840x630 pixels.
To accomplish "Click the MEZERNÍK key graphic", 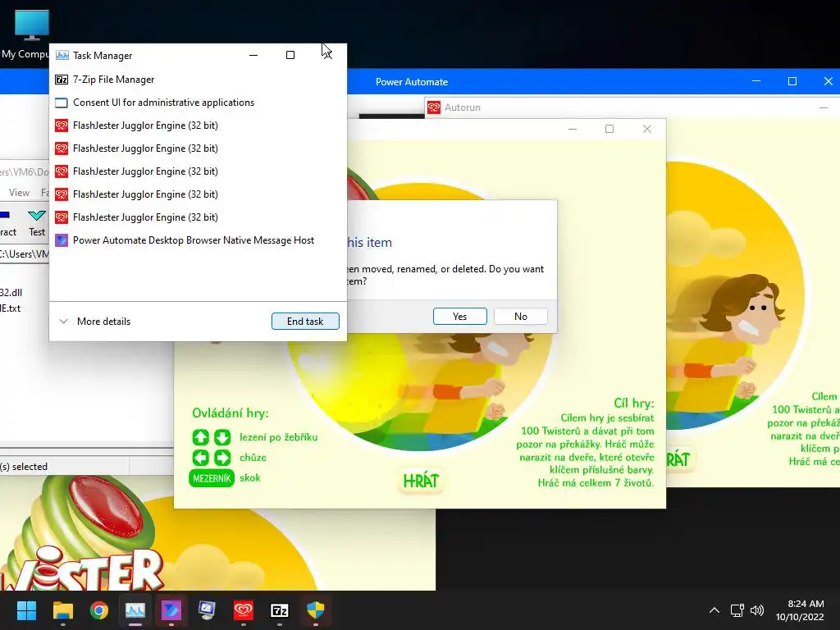I will click(212, 478).
